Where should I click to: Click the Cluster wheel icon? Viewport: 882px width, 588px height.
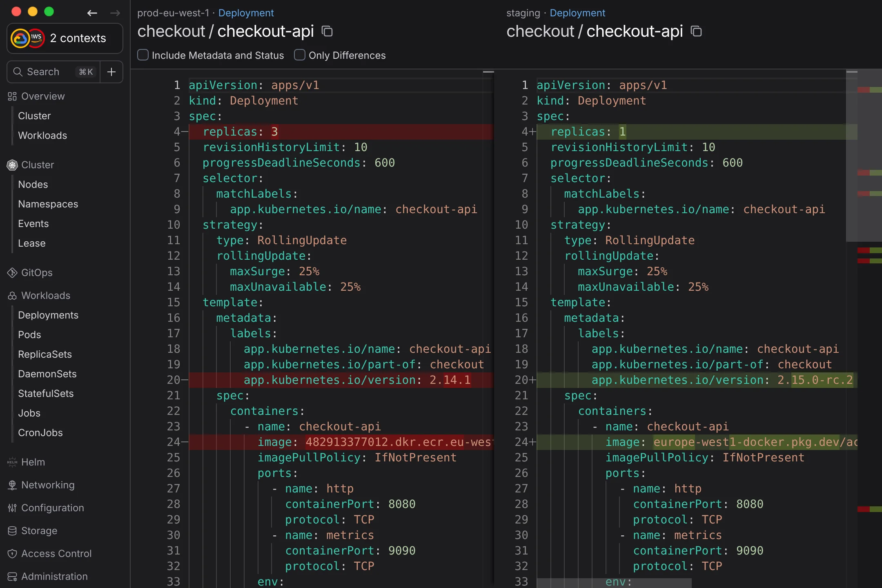pyautogui.click(x=12, y=165)
